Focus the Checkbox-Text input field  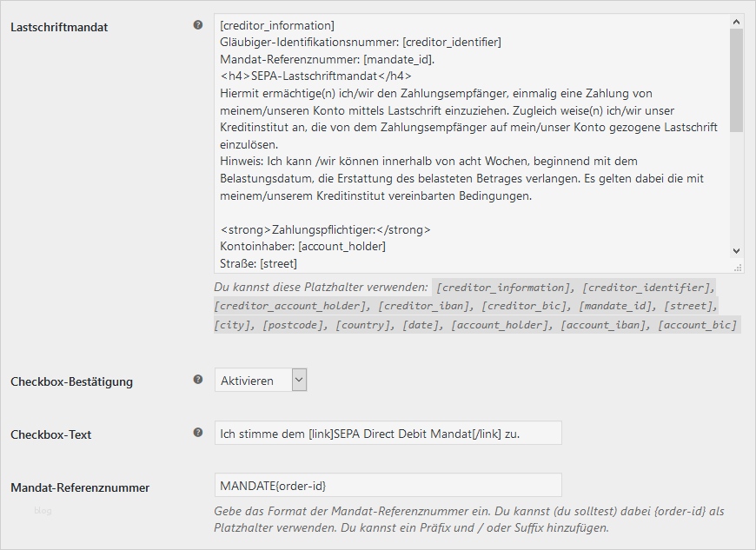click(388, 433)
